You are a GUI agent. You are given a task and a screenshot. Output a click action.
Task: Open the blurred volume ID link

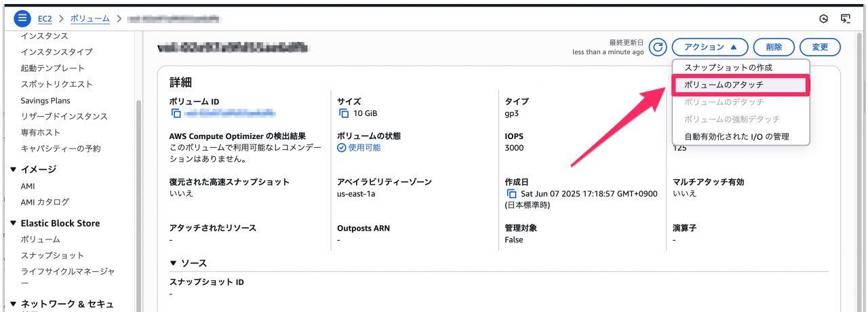231,113
